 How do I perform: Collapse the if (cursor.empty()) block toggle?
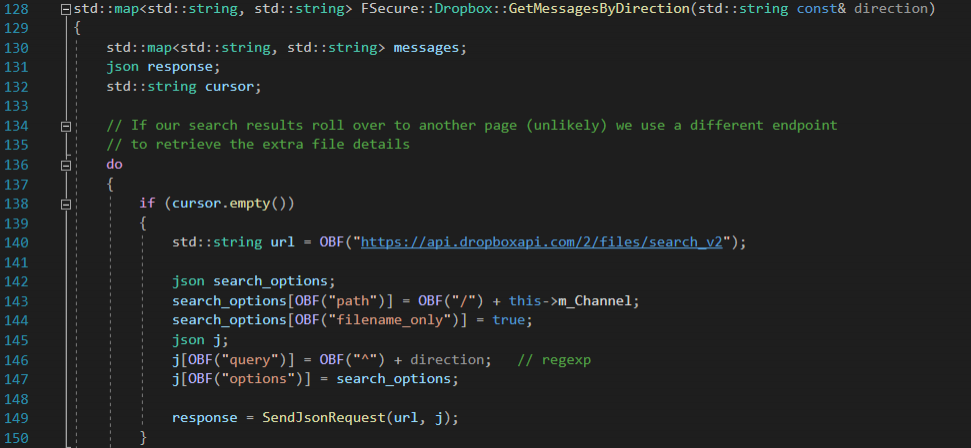[66, 204]
